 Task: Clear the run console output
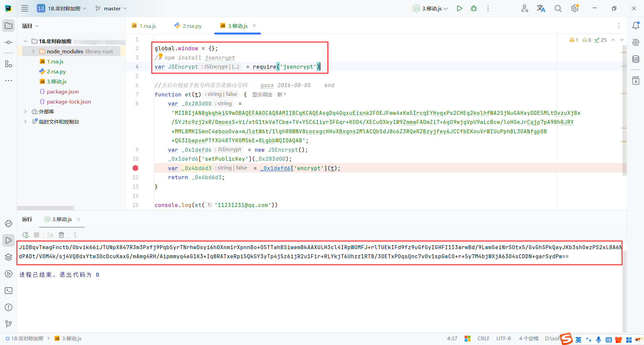click(x=61, y=235)
